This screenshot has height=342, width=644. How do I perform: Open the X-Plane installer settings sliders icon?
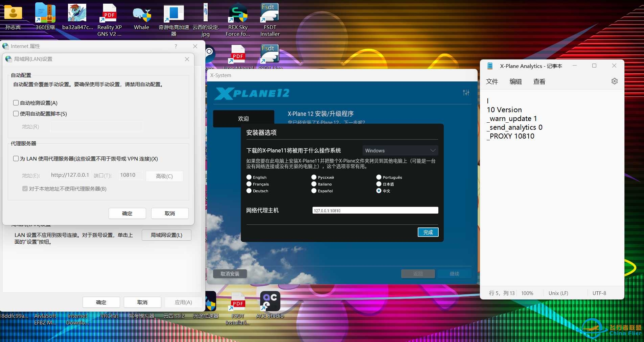[x=466, y=93]
